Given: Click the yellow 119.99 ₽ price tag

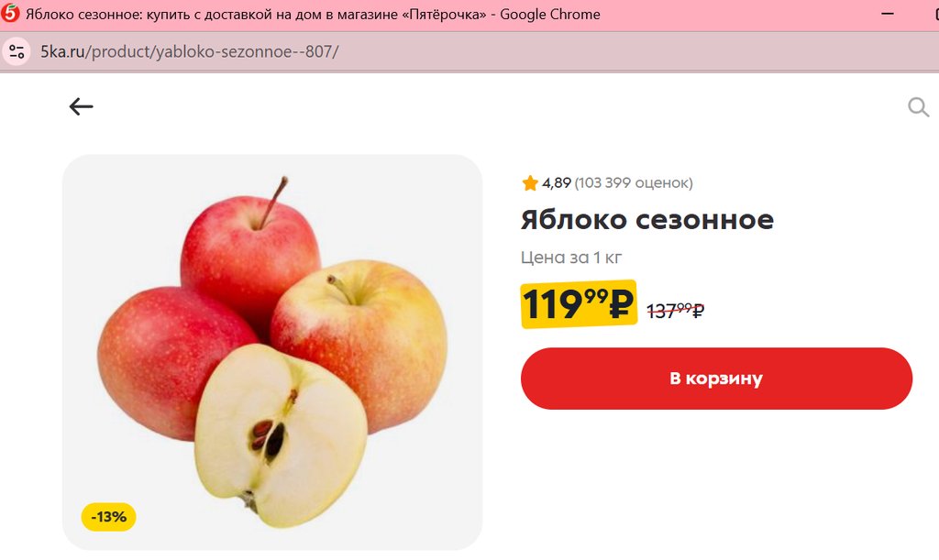Looking at the screenshot, I should tap(579, 304).
